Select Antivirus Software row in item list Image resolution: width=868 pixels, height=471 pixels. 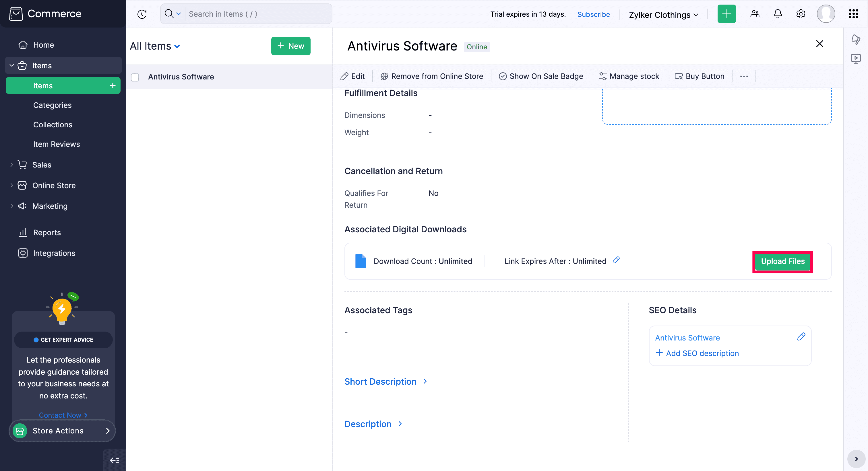coord(229,77)
